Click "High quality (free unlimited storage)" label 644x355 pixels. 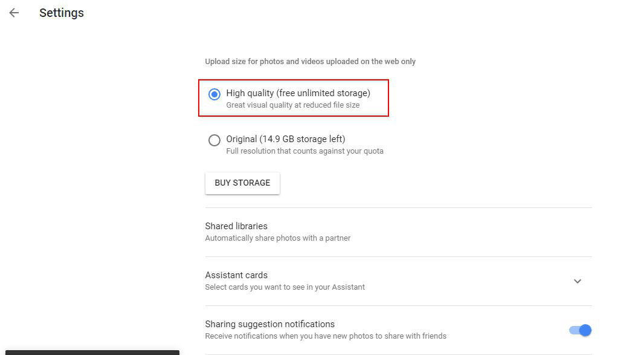coord(298,93)
